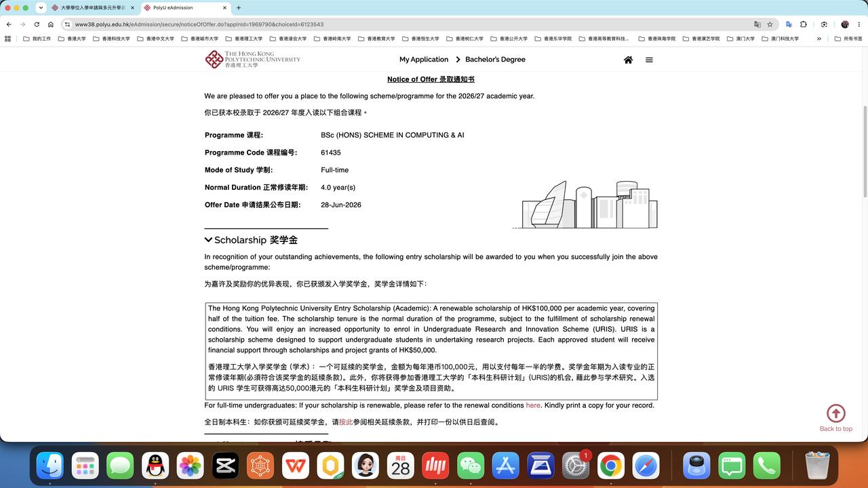This screenshot has height=488, width=868.
Task: Open the 澳门科技大学 bookmark folder
Action: pyautogui.click(x=780, y=39)
